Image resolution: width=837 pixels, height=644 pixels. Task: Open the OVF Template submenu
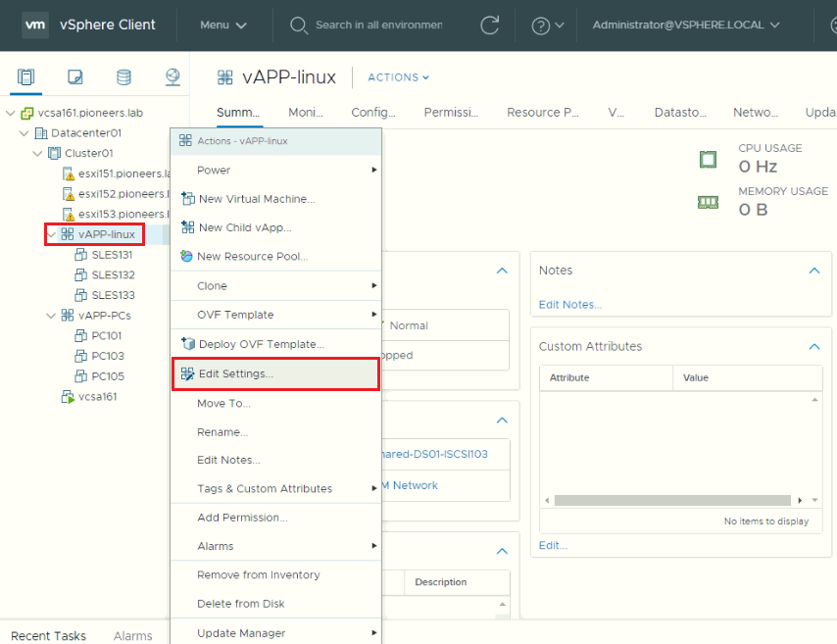(276, 315)
